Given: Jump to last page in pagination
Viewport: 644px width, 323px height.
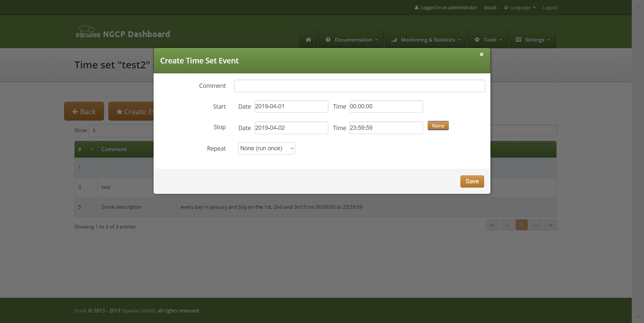Looking at the screenshot, I should coord(551,225).
